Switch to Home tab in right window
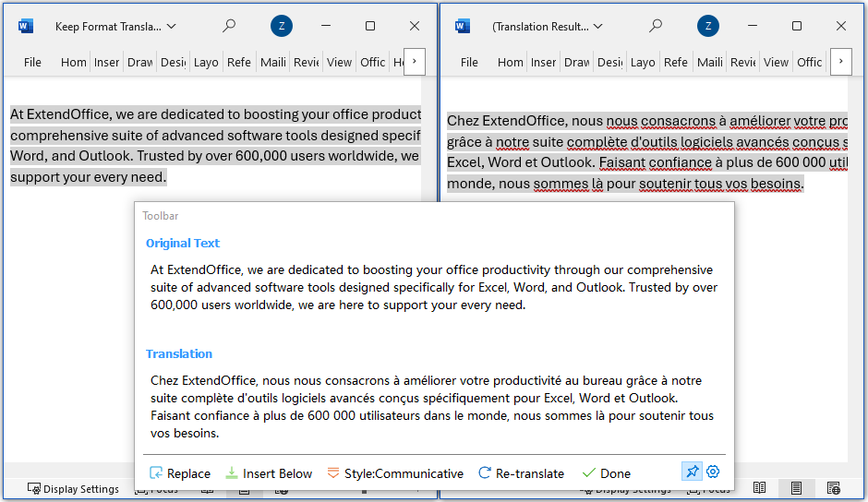 (510, 63)
